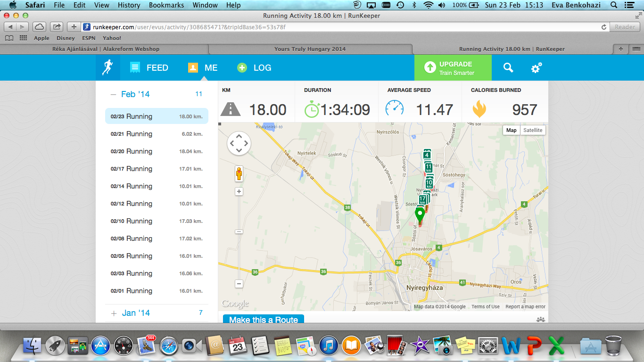
Task: Pick the Street View pegman icon
Action: 239,174
